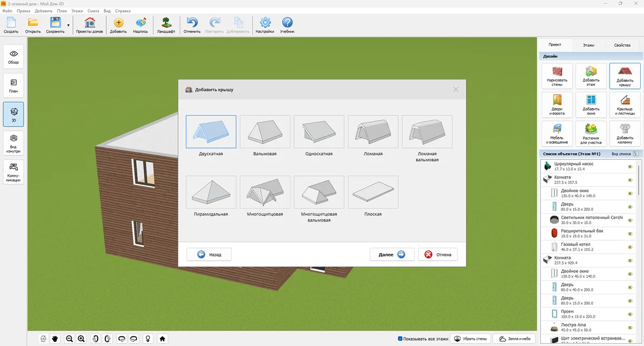Switch to the Свойства tab

click(622, 45)
